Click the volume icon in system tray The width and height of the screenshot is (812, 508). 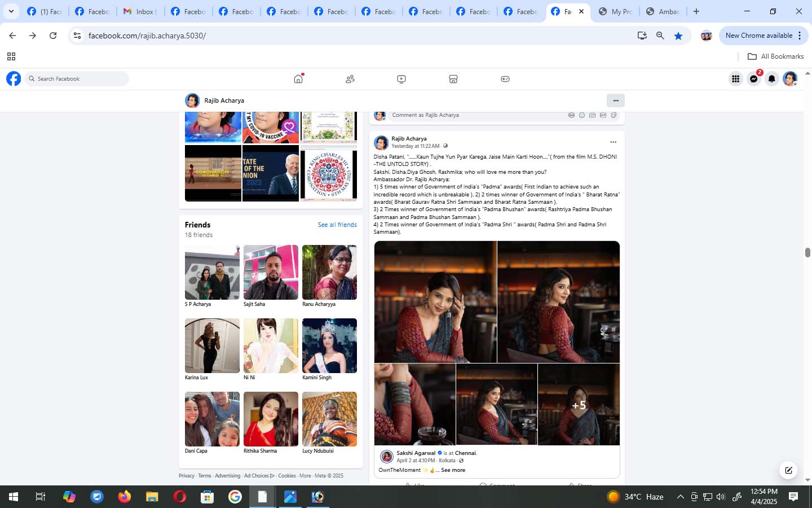point(721,497)
